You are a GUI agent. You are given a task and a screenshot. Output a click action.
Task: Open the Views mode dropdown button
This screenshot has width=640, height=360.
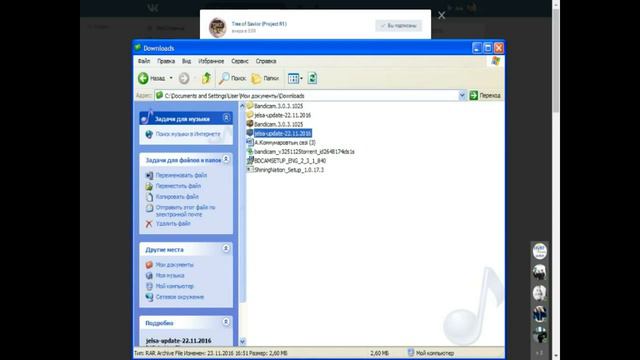[x=295, y=78]
